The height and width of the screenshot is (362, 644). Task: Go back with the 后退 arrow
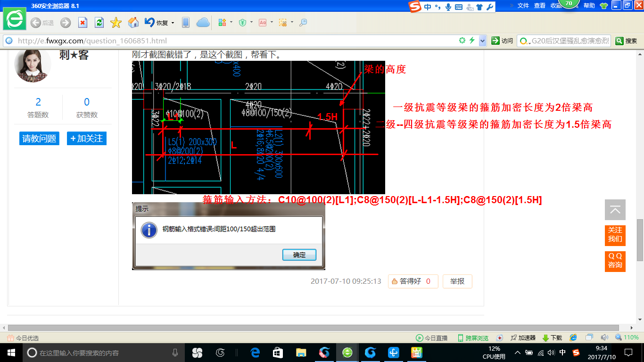tap(41, 23)
